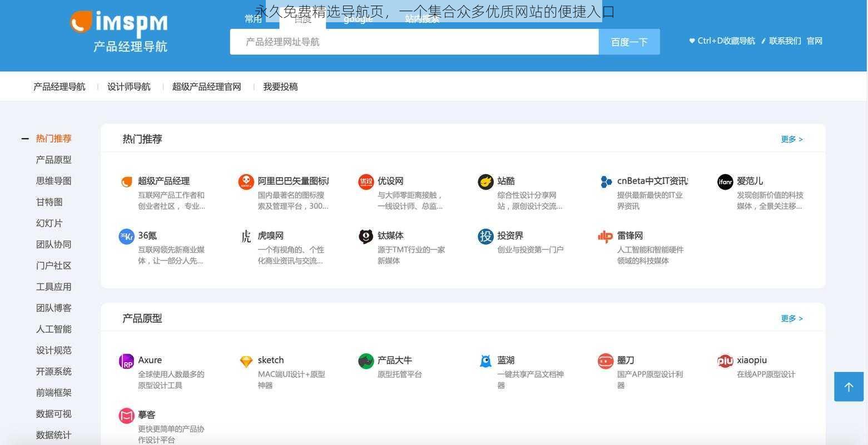This screenshot has width=868, height=445.
Task: Click the sketch diamond icon
Action: (246, 362)
